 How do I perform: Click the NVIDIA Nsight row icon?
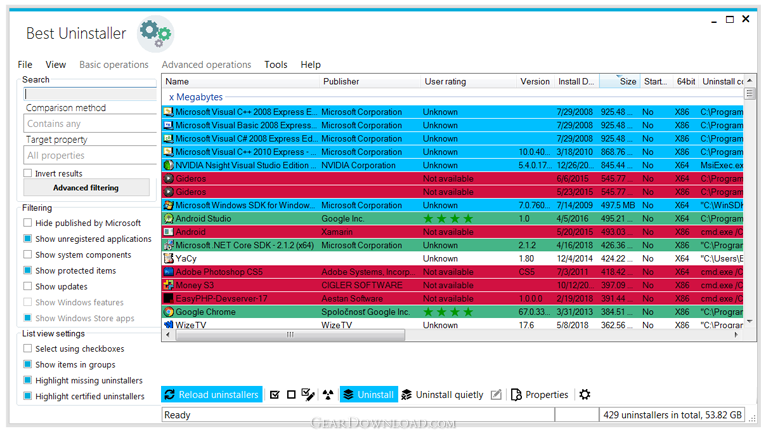pyautogui.click(x=169, y=165)
